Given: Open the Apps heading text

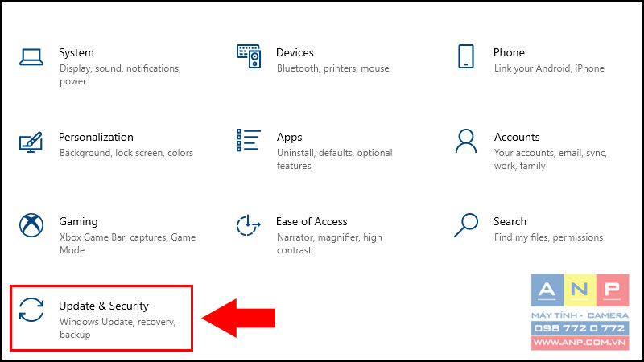Looking at the screenshot, I should click(290, 138).
